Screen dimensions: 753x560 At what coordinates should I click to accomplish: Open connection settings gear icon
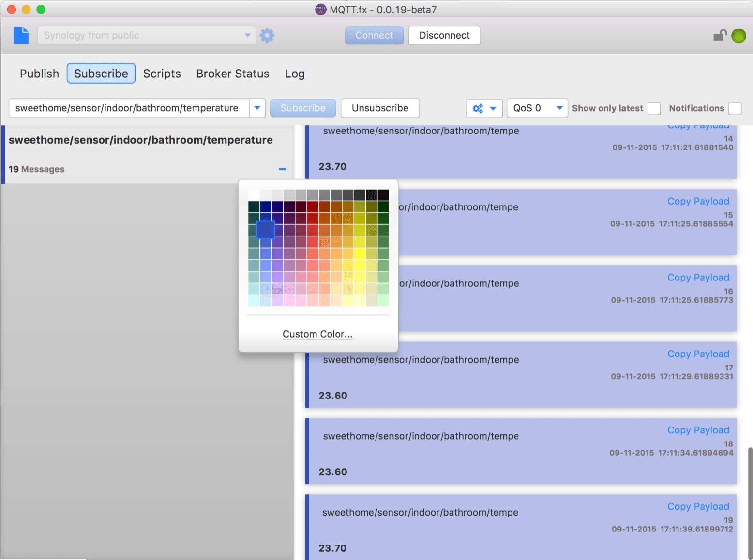click(x=267, y=35)
